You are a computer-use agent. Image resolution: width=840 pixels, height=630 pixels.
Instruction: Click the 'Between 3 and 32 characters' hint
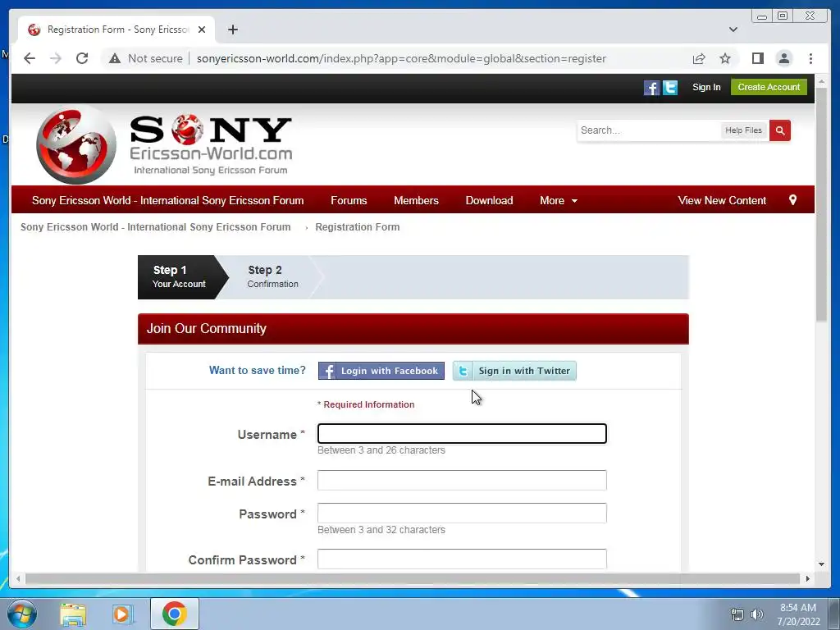(x=381, y=530)
